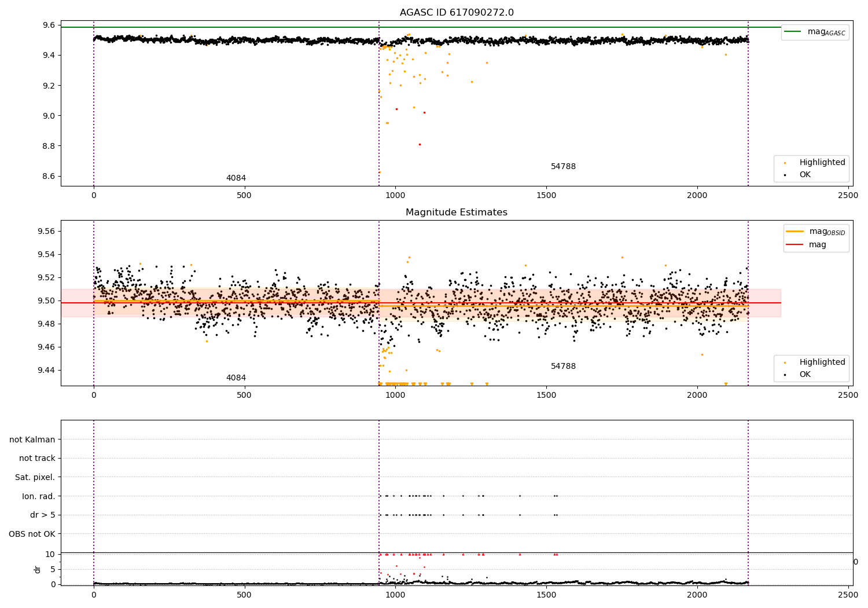Click the 9.54 y-axis tick label
868x608 pixels.
pos(46,254)
